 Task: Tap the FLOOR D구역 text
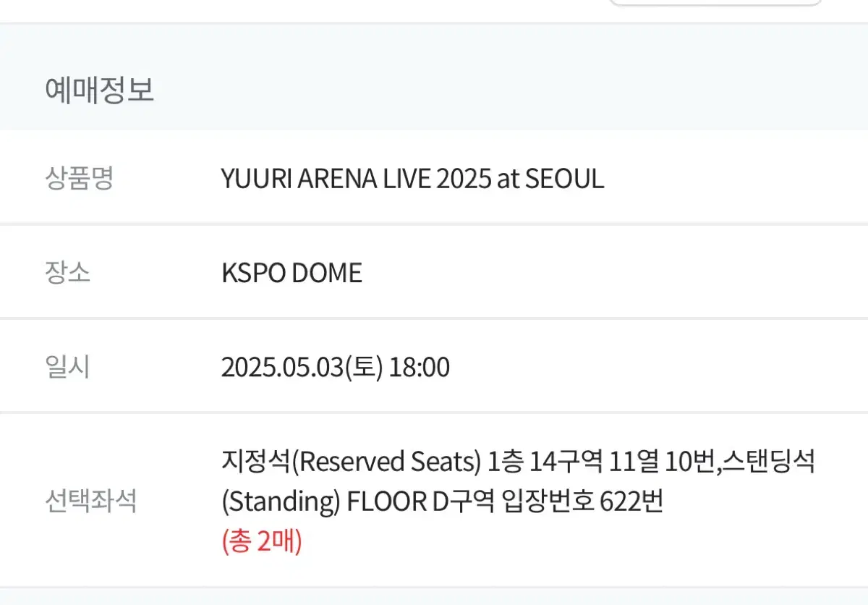(420, 502)
